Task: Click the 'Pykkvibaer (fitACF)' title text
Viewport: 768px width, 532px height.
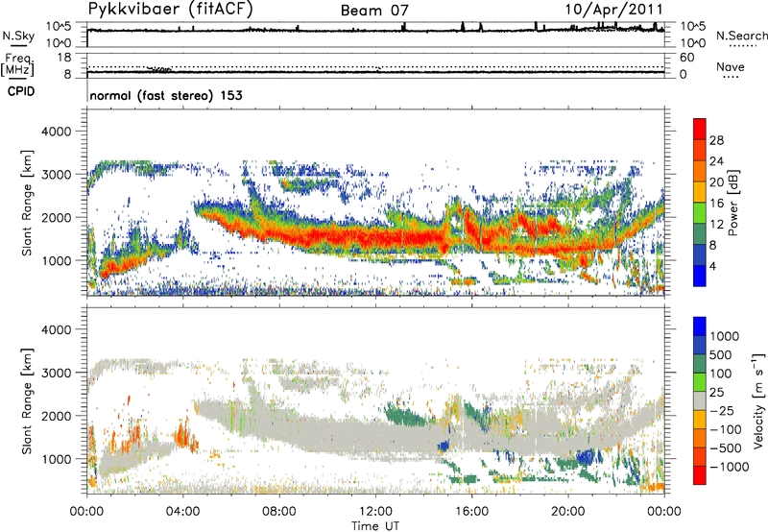Action: 171,9
